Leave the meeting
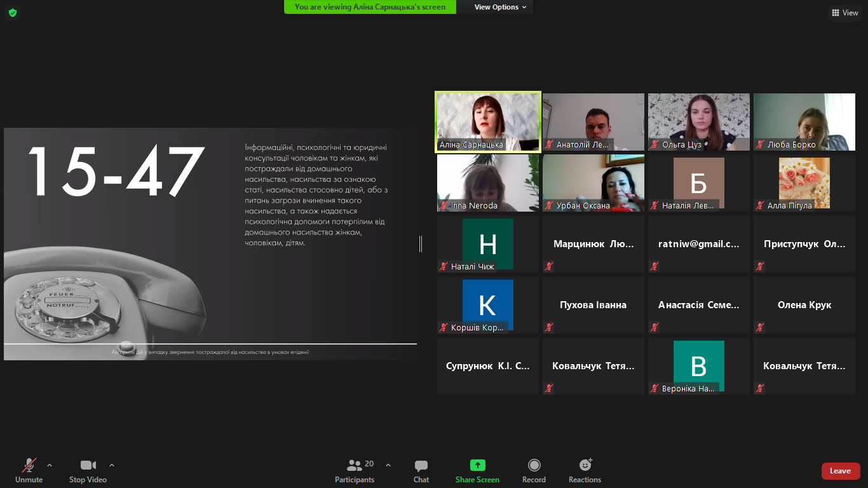Screen dimensions: 868x488 pyautogui.click(x=840, y=471)
